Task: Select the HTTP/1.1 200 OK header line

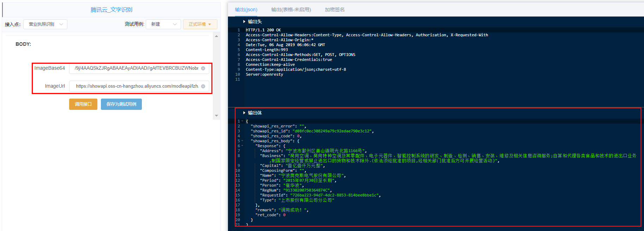Action: point(263,30)
